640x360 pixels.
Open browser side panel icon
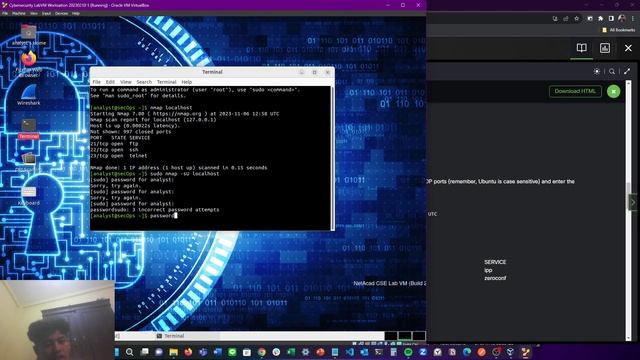(x=611, y=18)
